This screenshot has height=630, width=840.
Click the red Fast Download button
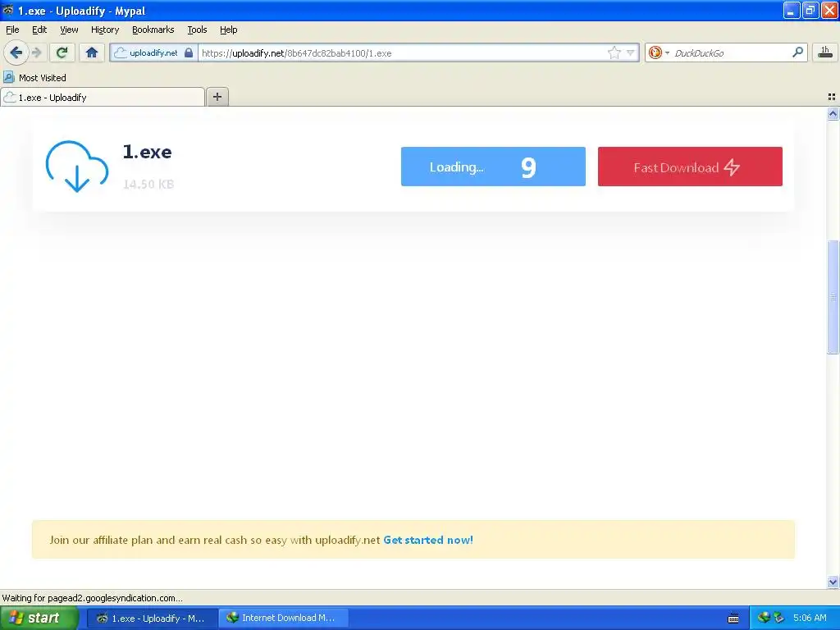pyautogui.click(x=690, y=167)
